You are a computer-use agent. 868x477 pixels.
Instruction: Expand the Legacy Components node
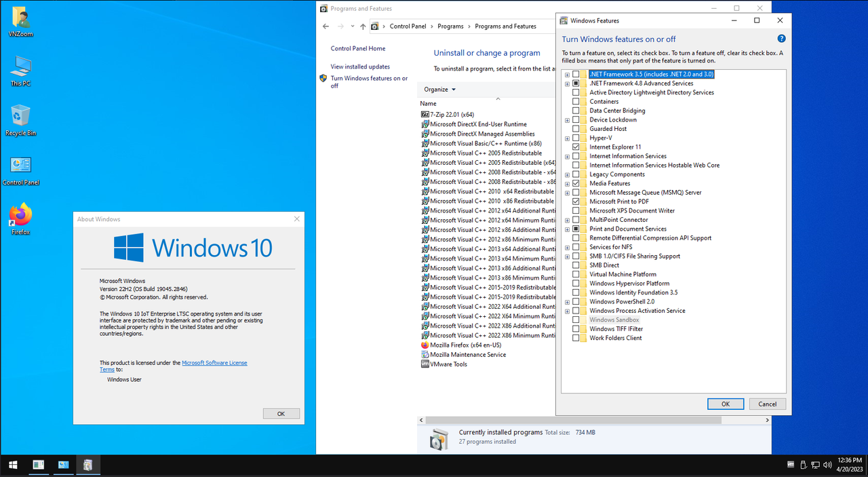pyautogui.click(x=567, y=174)
